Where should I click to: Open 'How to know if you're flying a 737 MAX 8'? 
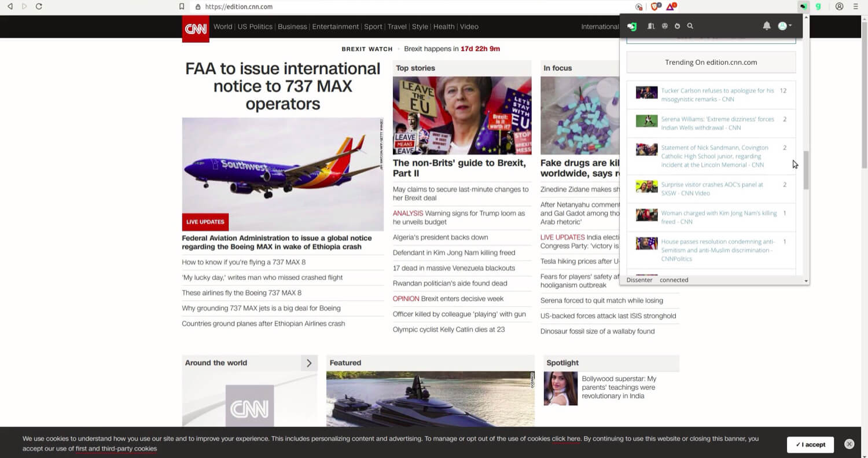pos(244,262)
